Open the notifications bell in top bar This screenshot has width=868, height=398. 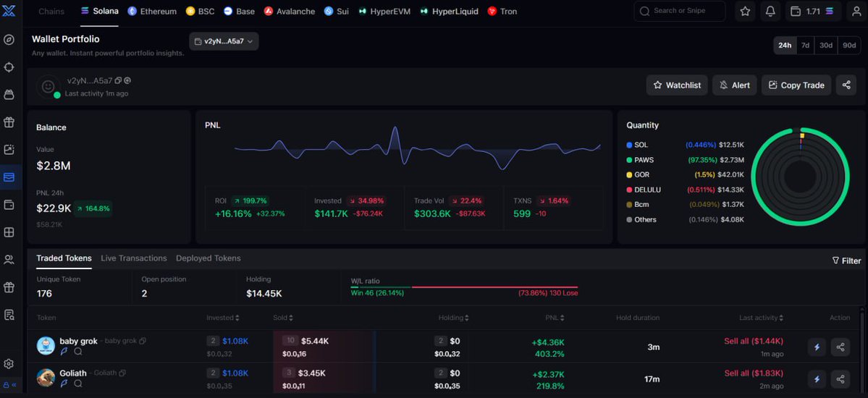pos(770,11)
